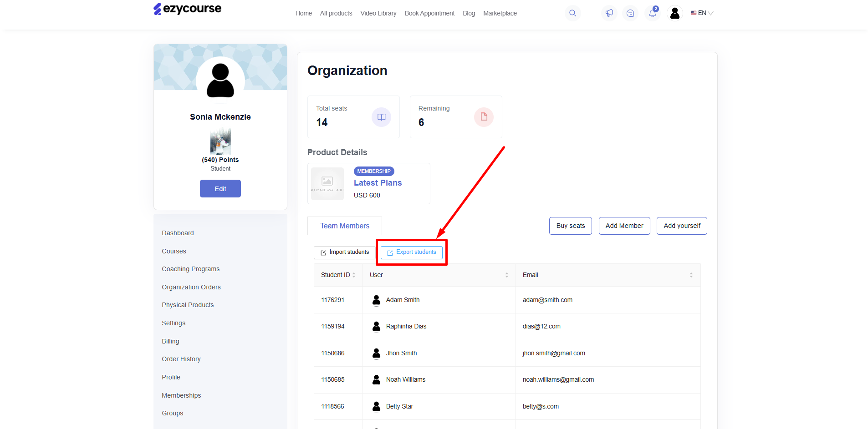Screen dimensions: 868x429
Task: Open Blog menu item
Action: point(469,13)
